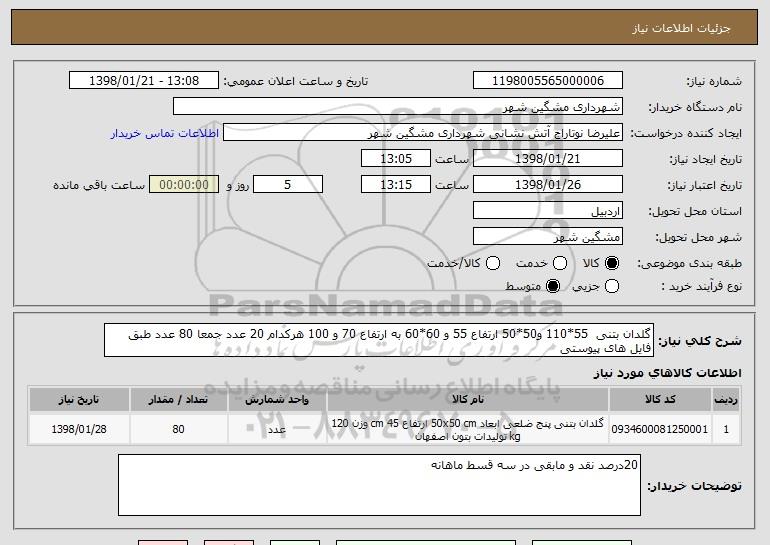Screen dimensions: 770x545
Task: Click the request creator name field
Action: click(423, 133)
